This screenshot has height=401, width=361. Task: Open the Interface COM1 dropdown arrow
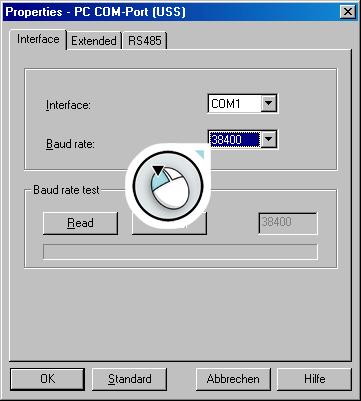click(268, 104)
